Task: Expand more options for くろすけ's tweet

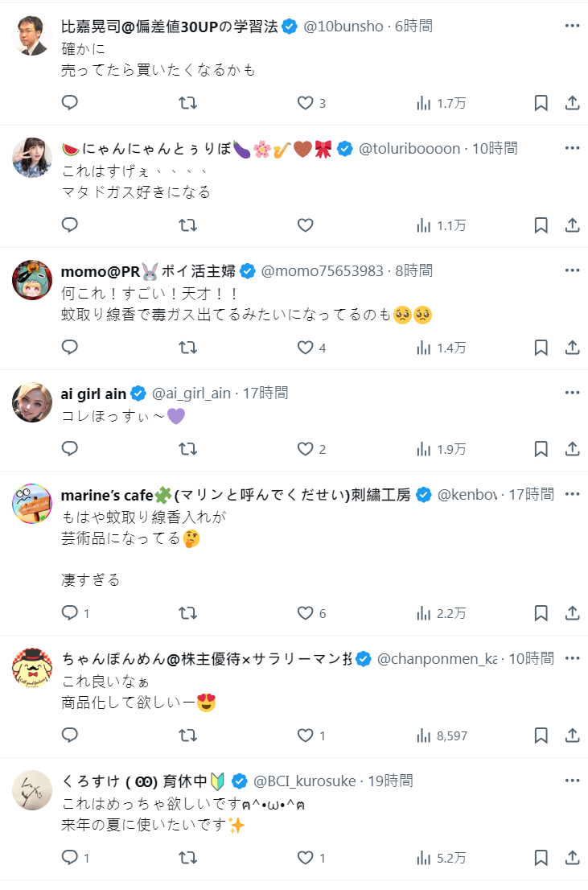Action: [572, 781]
